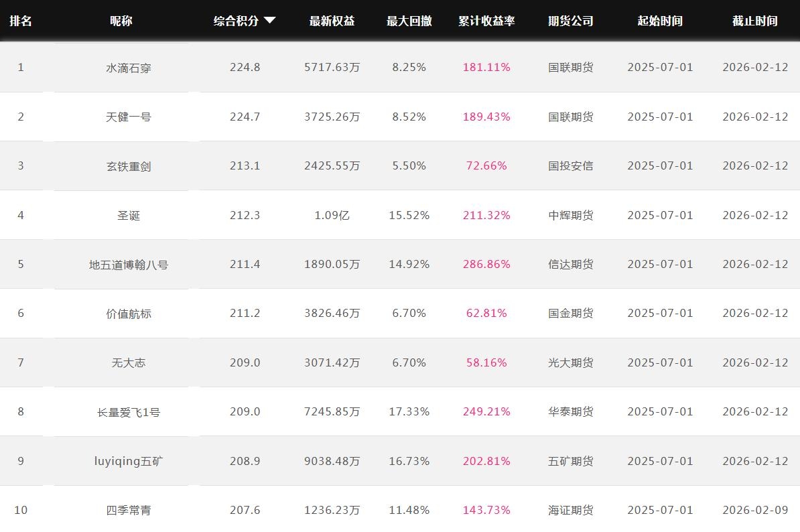Image resolution: width=800 pixels, height=532 pixels.
Task: Open trader 天健一号 profile
Action: 129,117
